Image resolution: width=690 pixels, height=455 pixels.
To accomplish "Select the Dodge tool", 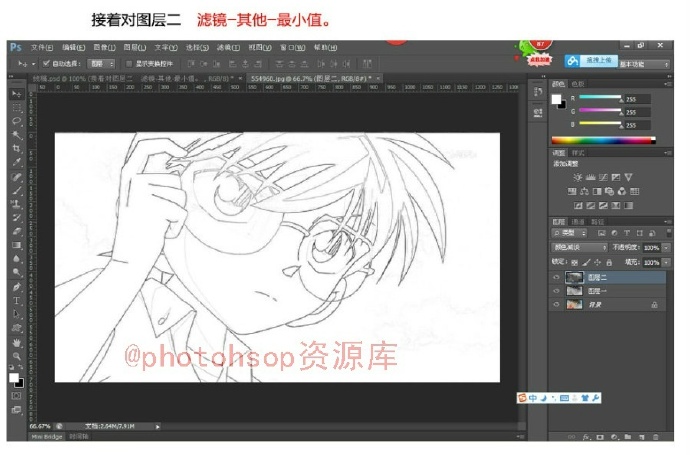I will 17,272.
